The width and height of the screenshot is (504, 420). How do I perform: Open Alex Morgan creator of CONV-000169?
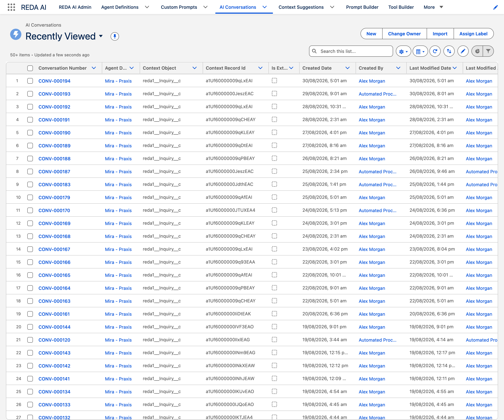click(x=372, y=223)
